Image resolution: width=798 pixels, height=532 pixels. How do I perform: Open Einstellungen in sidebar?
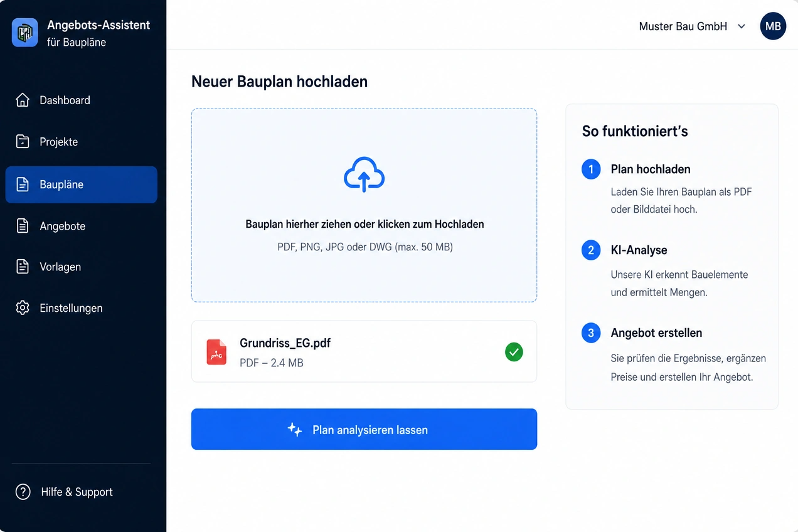82,308
